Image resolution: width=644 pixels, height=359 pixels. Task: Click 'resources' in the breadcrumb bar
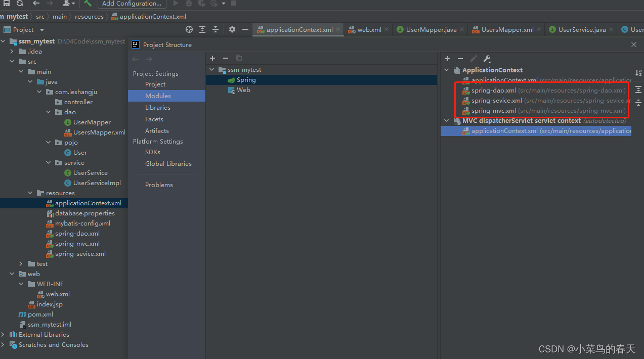(x=89, y=17)
